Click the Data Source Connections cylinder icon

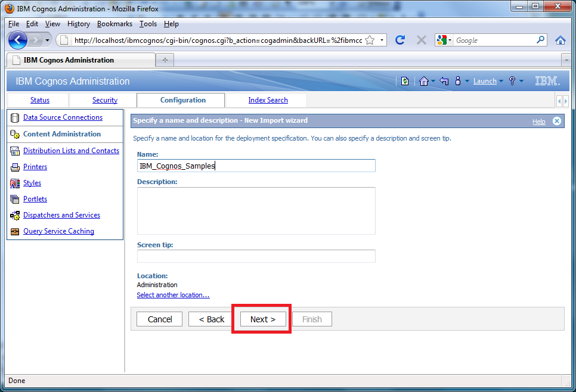tap(15, 117)
